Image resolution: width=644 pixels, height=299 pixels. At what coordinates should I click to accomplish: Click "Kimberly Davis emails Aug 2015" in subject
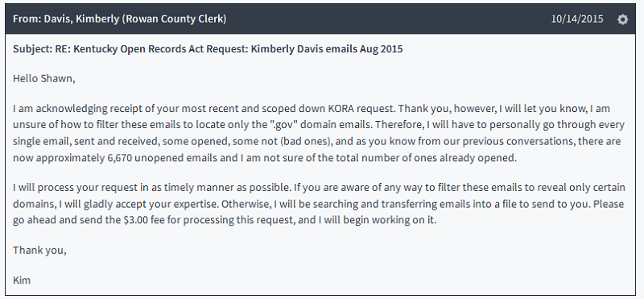pyautogui.click(x=327, y=49)
